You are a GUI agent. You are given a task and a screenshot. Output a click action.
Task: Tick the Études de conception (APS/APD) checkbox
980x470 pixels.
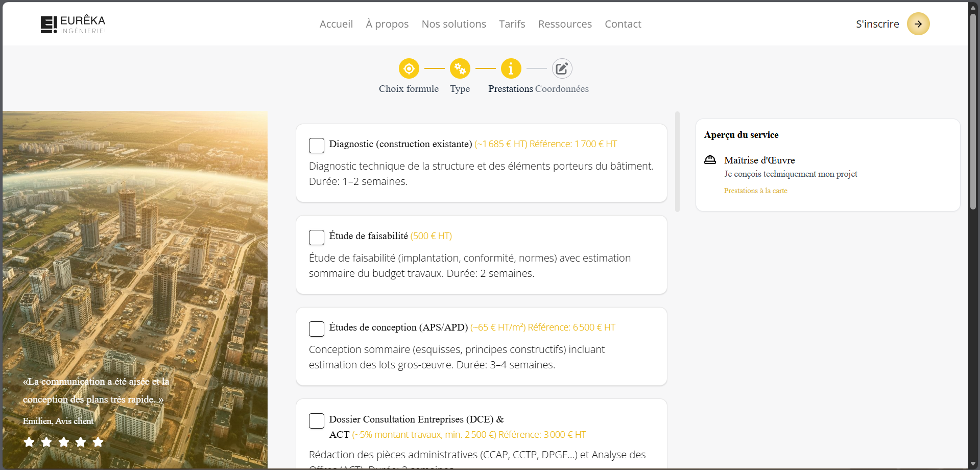tap(317, 329)
